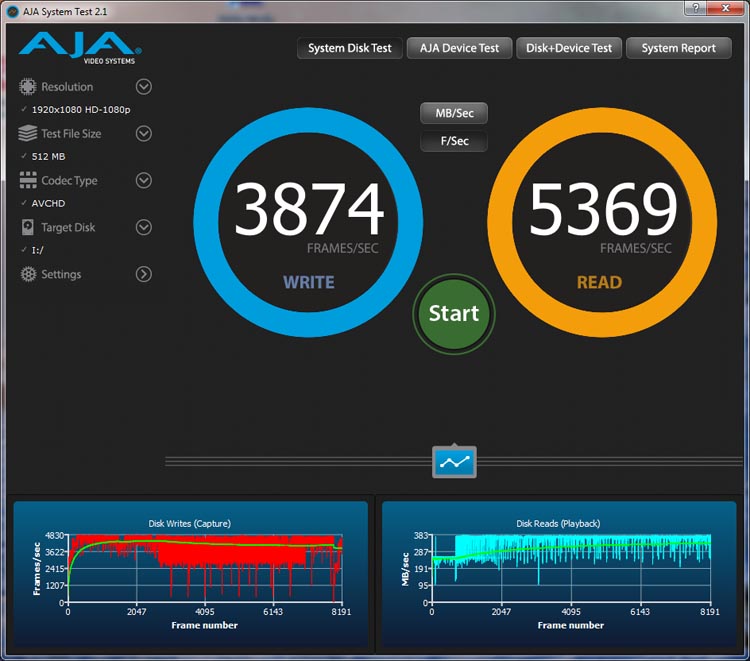The height and width of the screenshot is (661, 750).
Task: Select the System Disk Test tab
Action: coord(349,48)
